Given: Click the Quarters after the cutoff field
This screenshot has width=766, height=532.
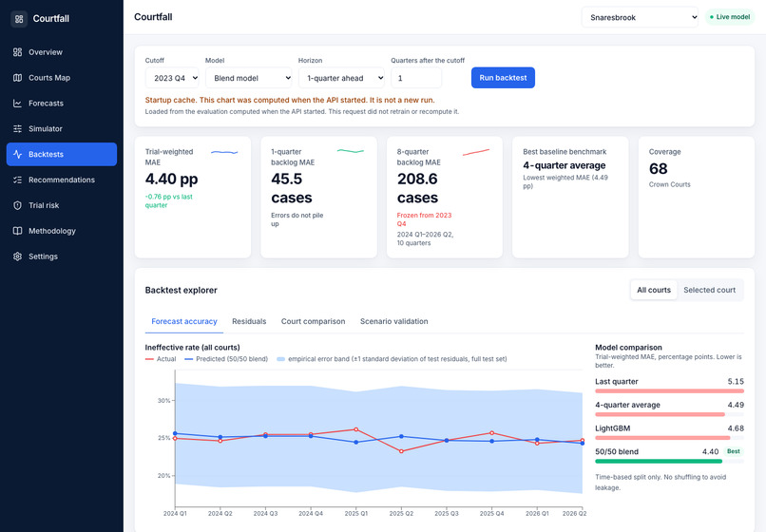Looking at the screenshot, I should click(x=416, y=78).
